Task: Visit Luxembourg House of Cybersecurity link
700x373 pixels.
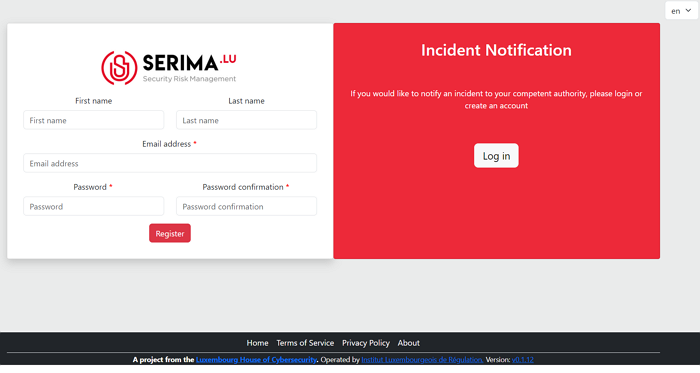Action: pyautogui.click(x=256, y=360)
